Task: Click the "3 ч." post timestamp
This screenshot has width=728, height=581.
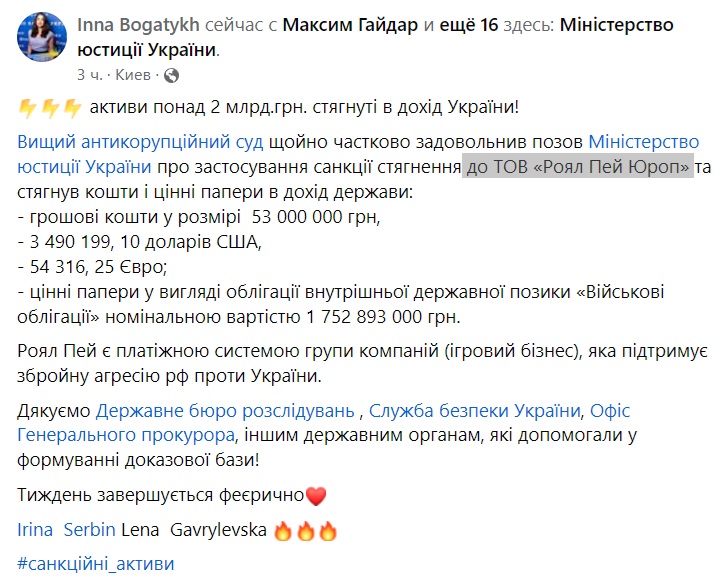Action: 89,75
